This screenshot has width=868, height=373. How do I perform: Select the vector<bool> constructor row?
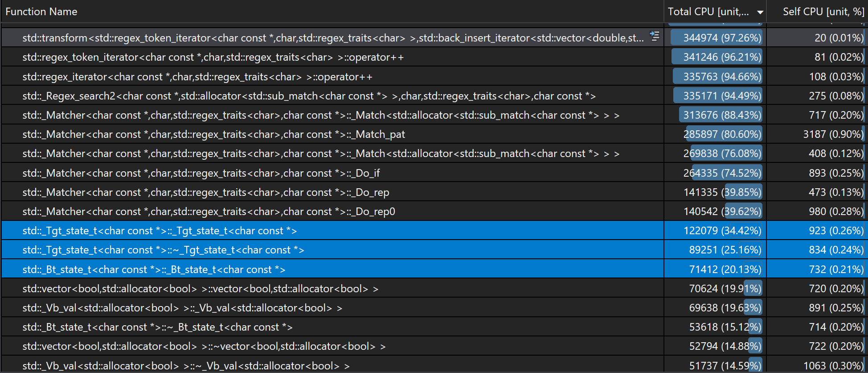click(200, 289)
